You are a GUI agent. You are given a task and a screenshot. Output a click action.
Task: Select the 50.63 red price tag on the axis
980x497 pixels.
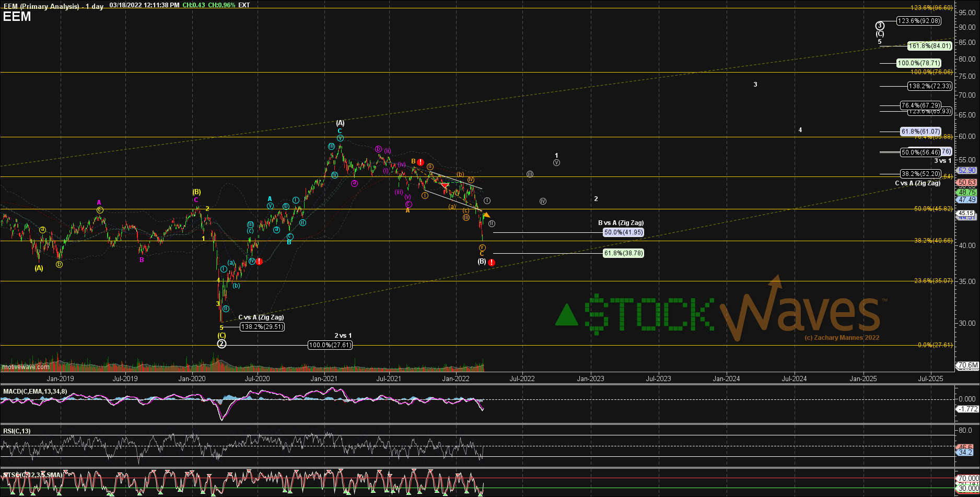966,183
